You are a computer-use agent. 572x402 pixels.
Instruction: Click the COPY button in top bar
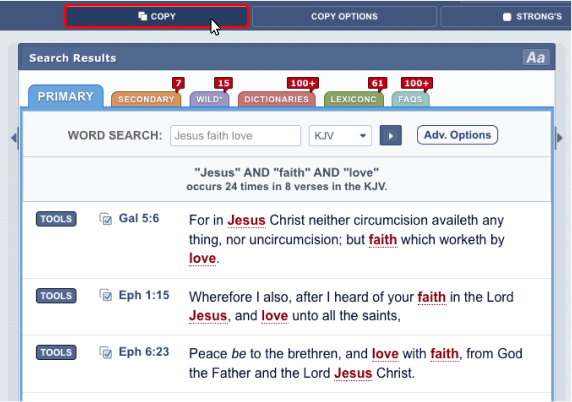(x=157, y=16)
